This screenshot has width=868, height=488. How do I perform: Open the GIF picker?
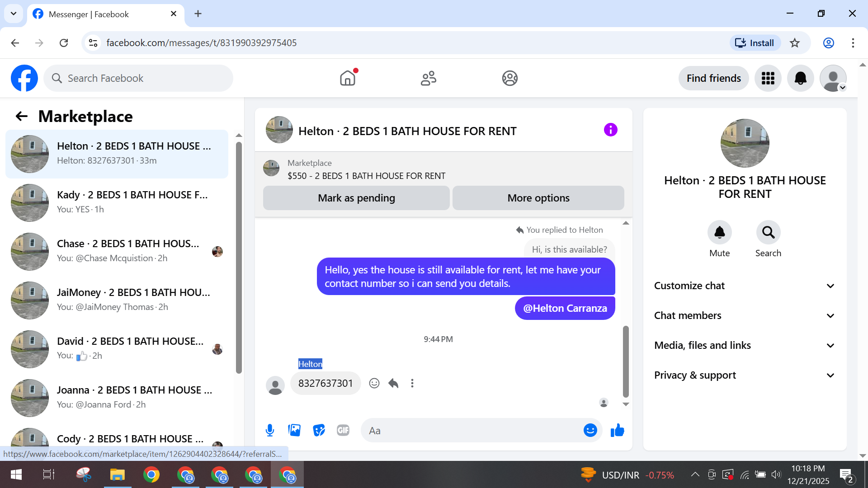point(343,430)
